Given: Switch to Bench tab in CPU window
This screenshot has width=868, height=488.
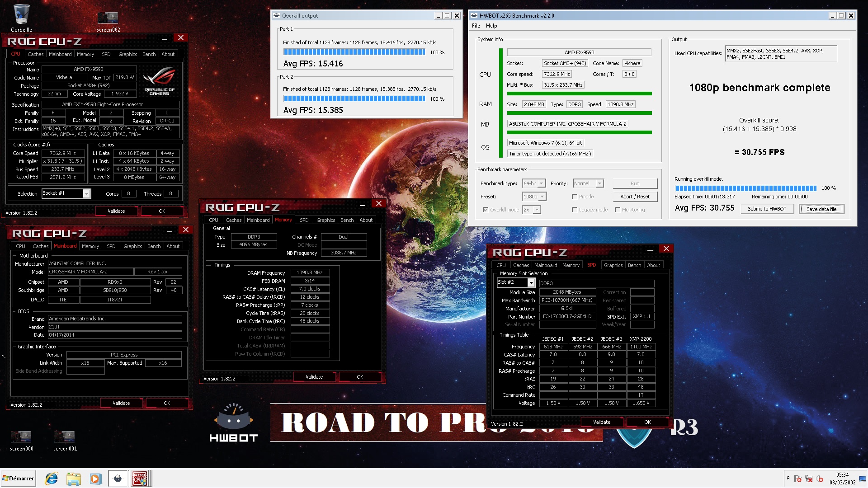Looking at the screenshot, I should point(149,54).
